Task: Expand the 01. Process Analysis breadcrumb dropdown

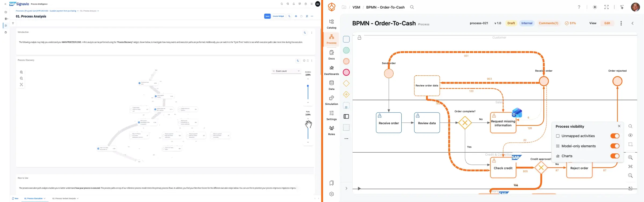Action: click(98, 11)
